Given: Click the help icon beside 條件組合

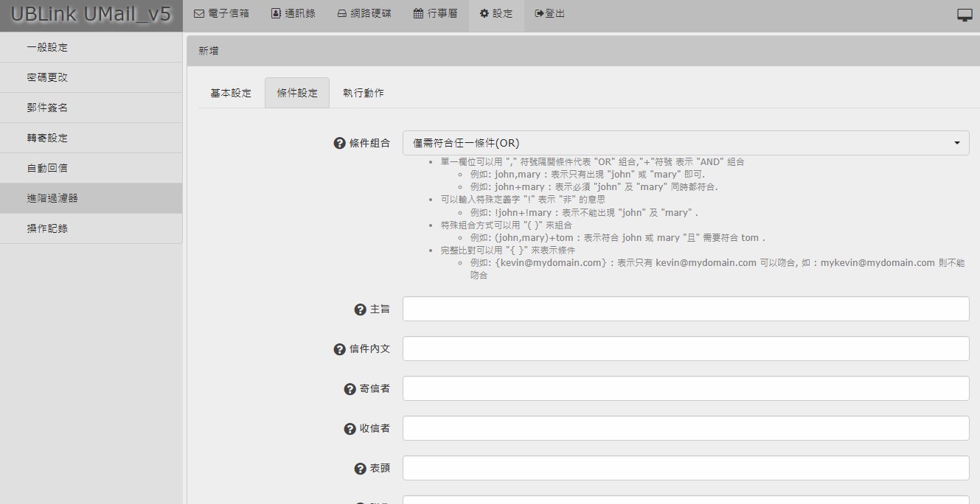Looking at the screenshot, I should point(340,144).
